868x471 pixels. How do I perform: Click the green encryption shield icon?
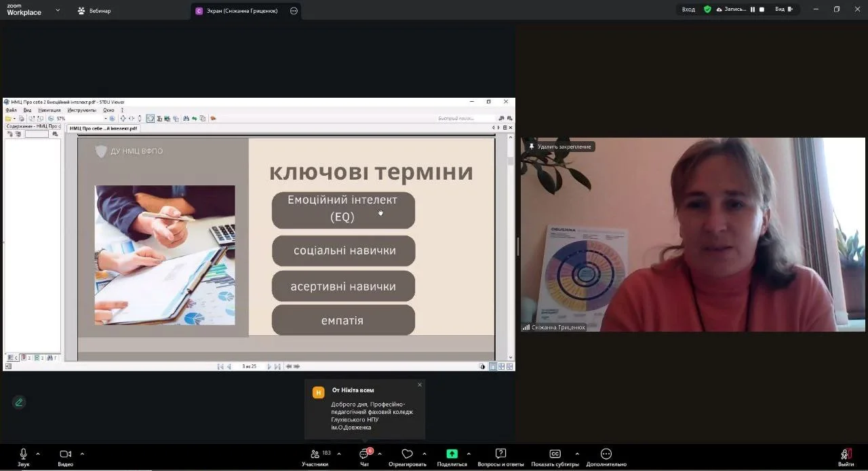pyautogui.click(x=707, y=10)
